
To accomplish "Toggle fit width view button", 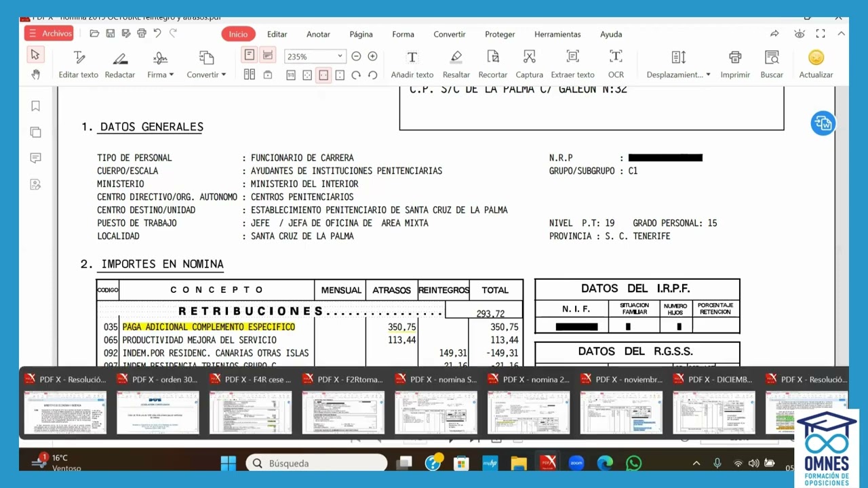I will [323, 75].
